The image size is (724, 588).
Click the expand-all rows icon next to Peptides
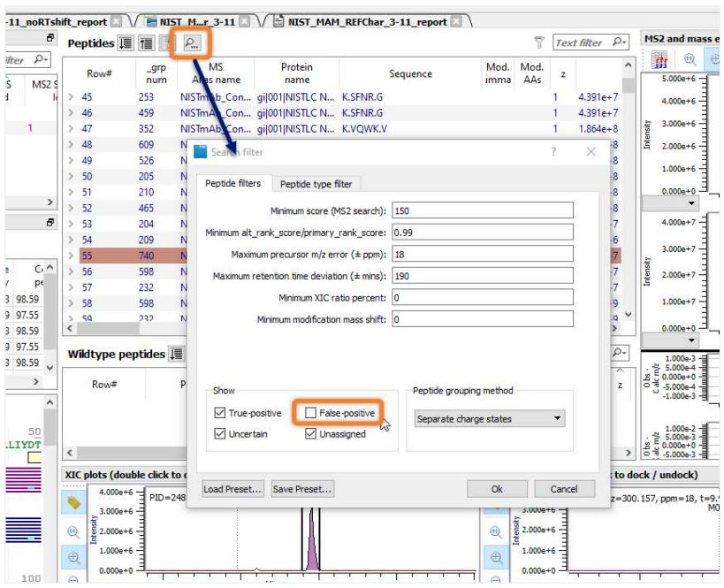point(126,43)
